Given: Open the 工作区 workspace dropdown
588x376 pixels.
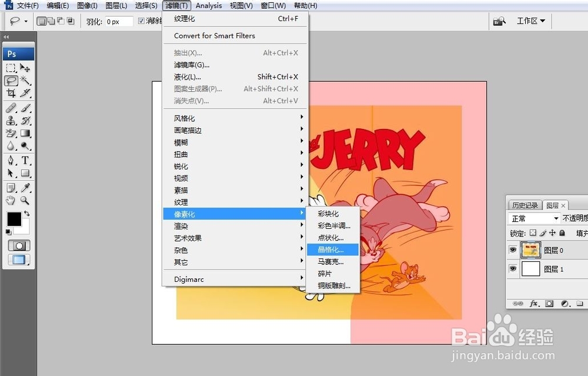Looking at the screenshot, I should pyautogui.click(x=531, y=21).
